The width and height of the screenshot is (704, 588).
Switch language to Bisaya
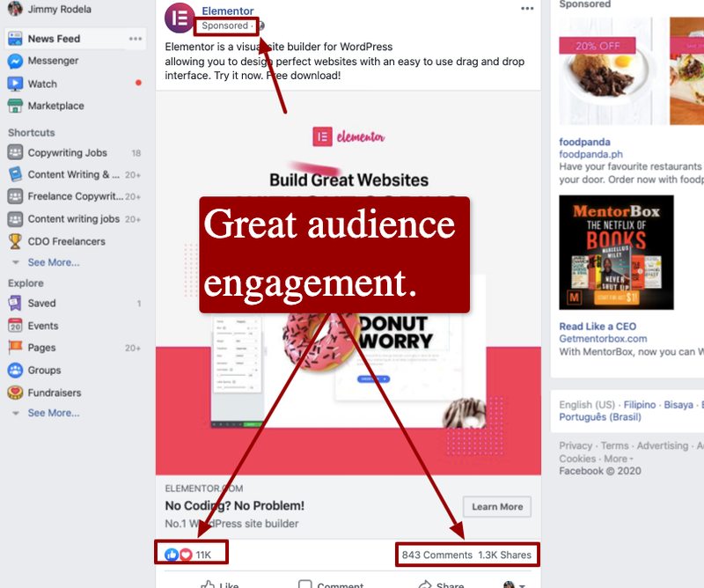point(678,405)
